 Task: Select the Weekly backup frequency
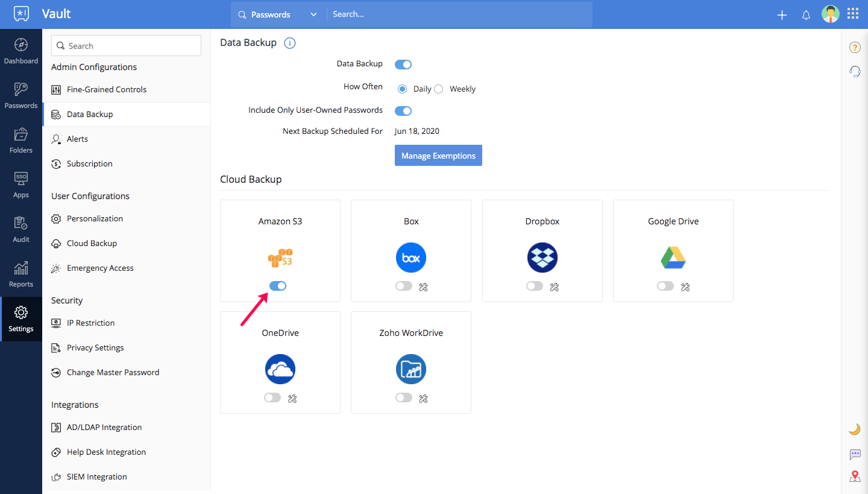click(439, 89)
